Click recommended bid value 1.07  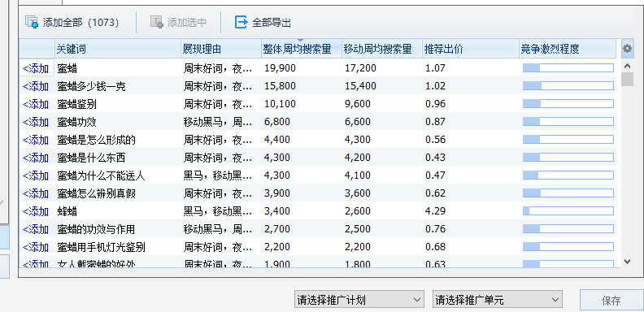coord(435,68)
